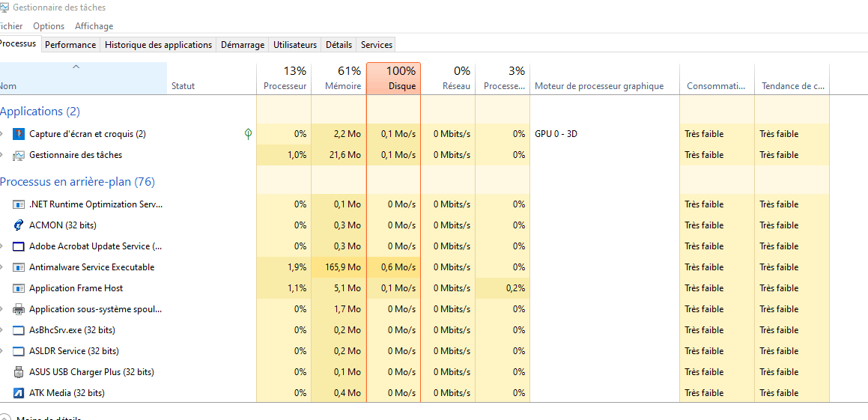
Task: Open the Affichage menu
Action: (x=94, y=26)
